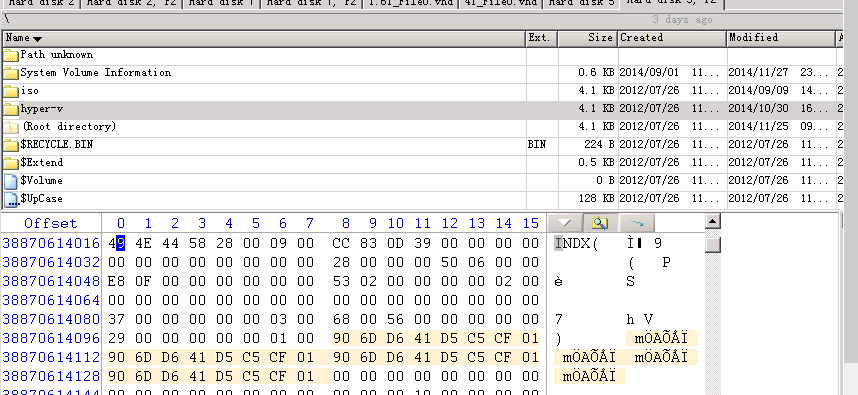Click the Root directory folder icon
Image resolution: width=858 pixels, height=395 pixels.
pyautogui.click(x=11, y=127)
